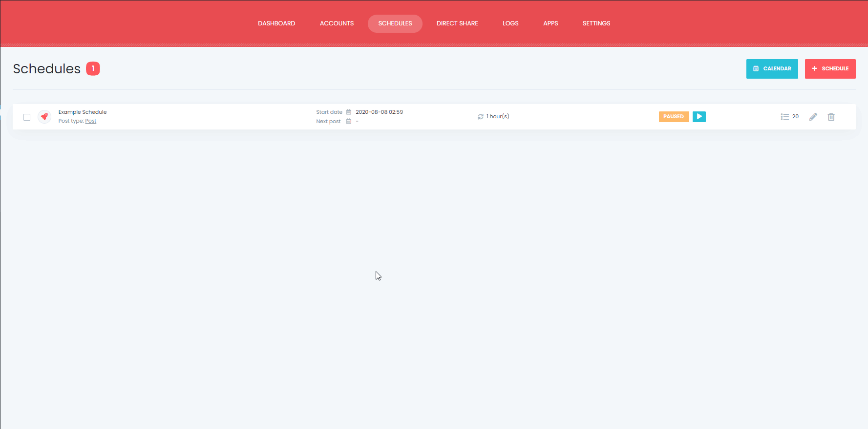This screenshot has width=868, height=429.
Task: Click the Next post calendar icon
Action: point(349,121)
